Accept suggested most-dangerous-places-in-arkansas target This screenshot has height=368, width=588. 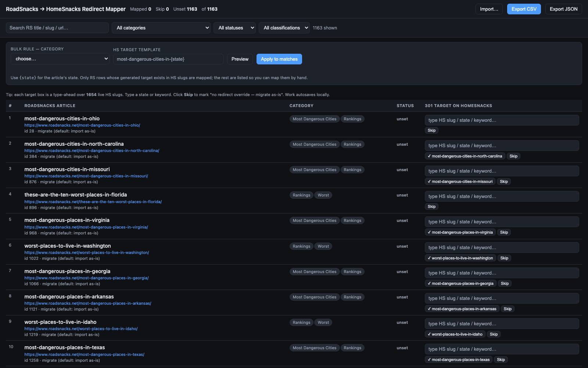coord(462,309)
